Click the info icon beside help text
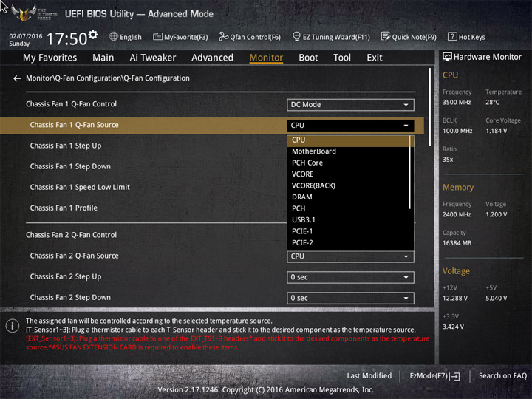Image resolution: width=532 pixels, height=399 pixels. click(x=13, y=326)
